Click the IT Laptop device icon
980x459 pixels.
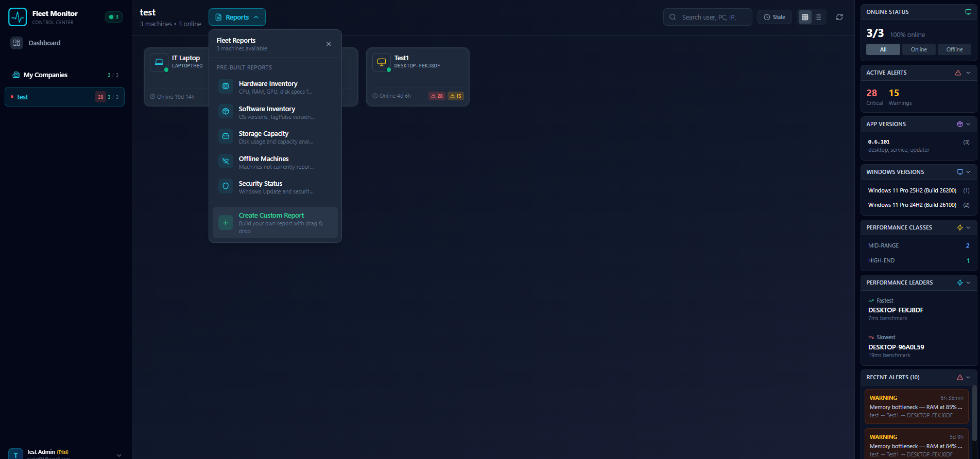159,62
